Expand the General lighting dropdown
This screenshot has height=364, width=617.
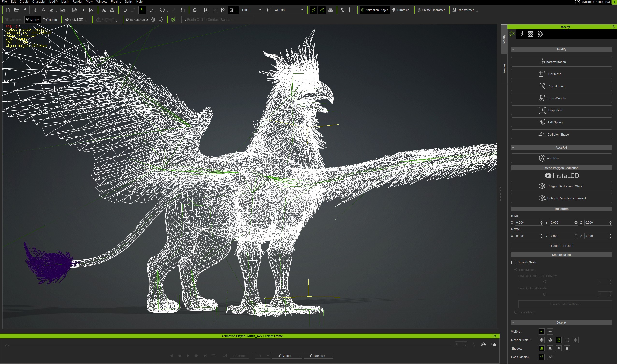pos(289,10)
